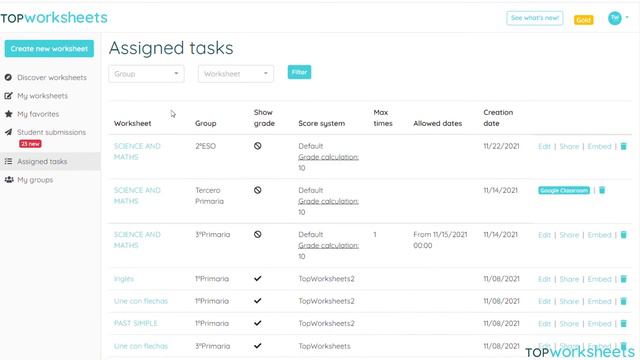Click the TopWorksheets logo in header
The width and height of the screenshot is (640, 360).
tap(54, 18)
